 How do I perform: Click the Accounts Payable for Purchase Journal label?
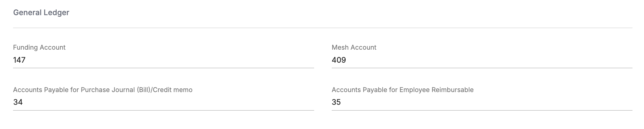pos(103,90)
